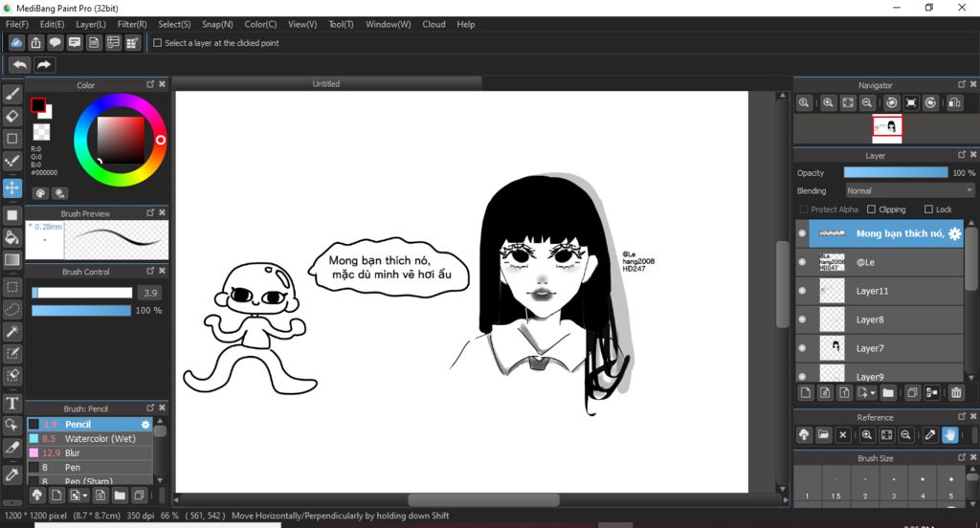Detach the Brush Size panel
Viewport: 980px width, 528px height.
click(x=961, y=457)
